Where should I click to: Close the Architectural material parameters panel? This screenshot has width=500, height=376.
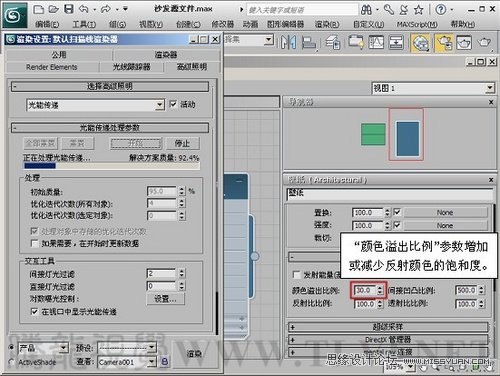click(x=491, y=180)
